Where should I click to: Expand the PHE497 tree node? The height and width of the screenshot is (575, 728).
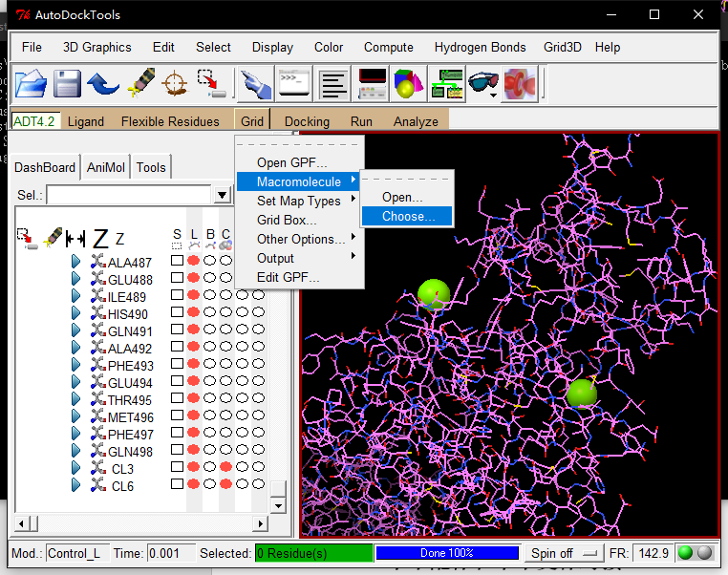[x=76, y=433]
